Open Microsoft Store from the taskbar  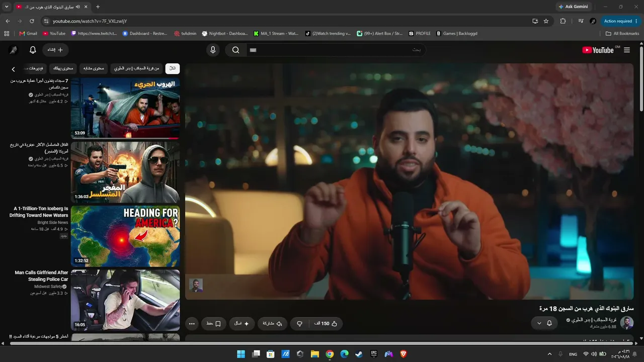click(x=271, y=354)
